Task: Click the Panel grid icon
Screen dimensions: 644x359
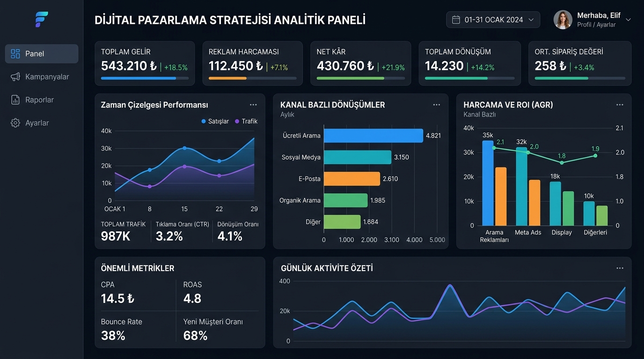Action: [15, 54]
